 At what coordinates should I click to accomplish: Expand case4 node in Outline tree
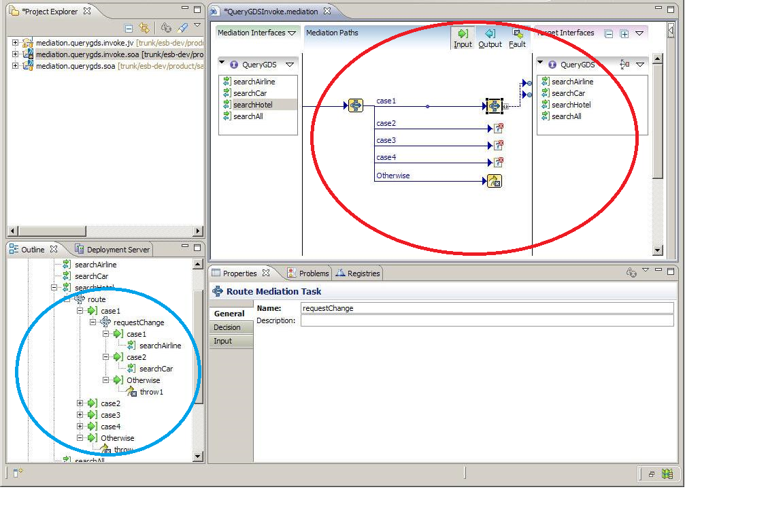point(80,426)
